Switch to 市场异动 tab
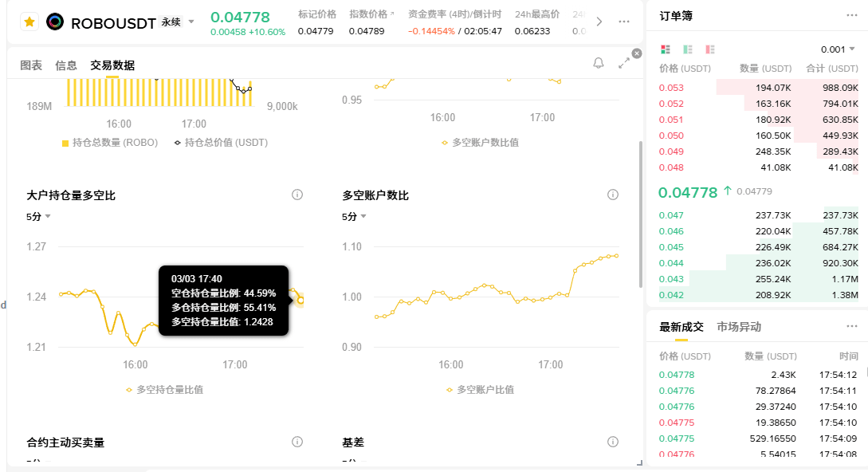The image size is (868, 472). (739, 327)
